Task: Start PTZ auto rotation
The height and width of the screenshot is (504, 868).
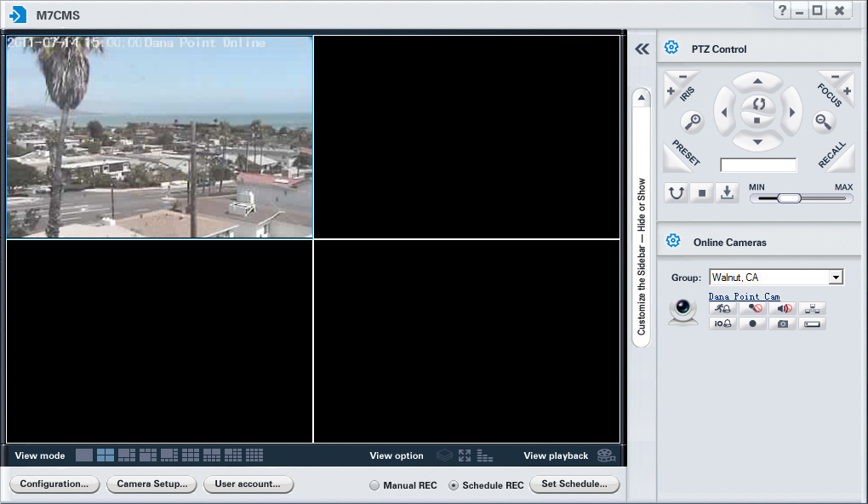Action: (x=758, y=104)
